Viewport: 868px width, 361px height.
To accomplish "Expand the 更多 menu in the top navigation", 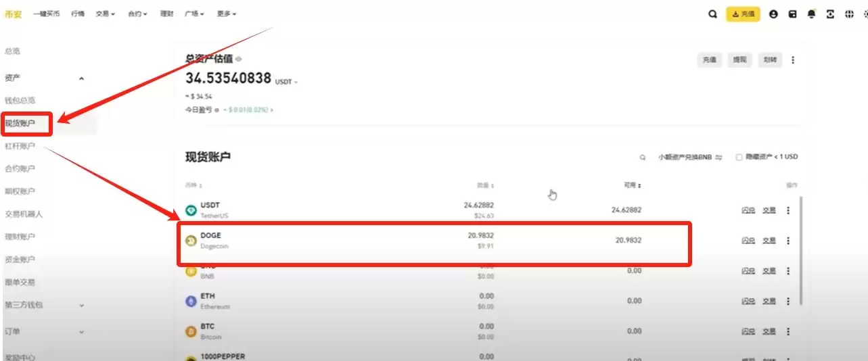I will 227,14.
